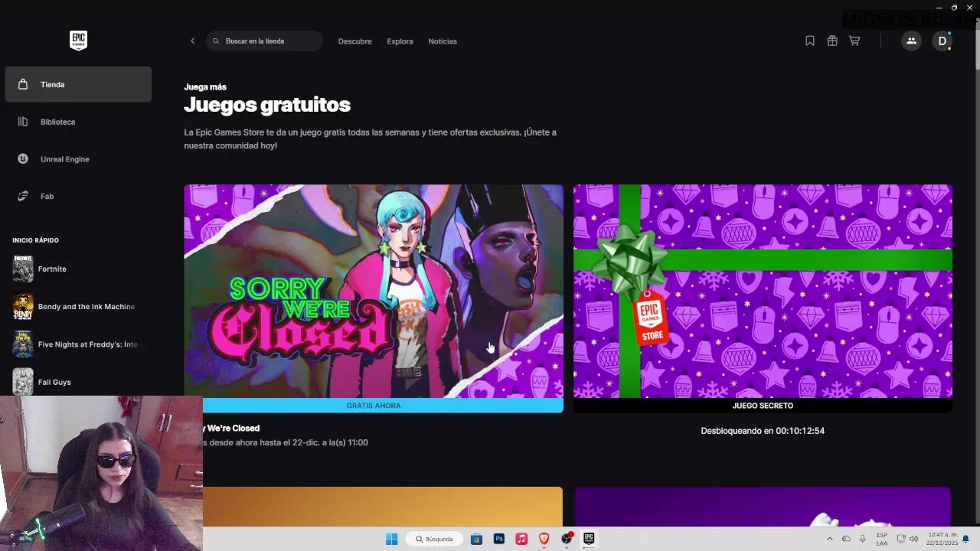
Task: Click the Juegos gratuitos heading
Action: 267,105
